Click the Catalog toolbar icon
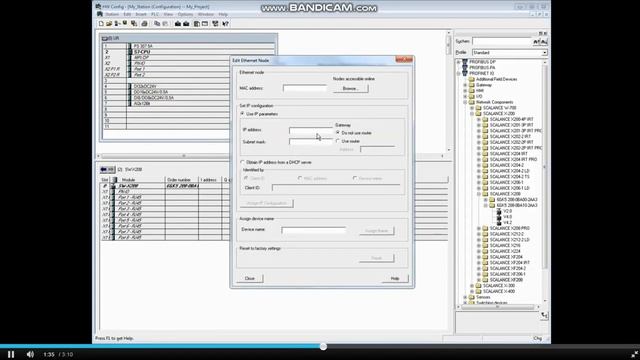Screen dimensions: 640x360 coord(205,24)
